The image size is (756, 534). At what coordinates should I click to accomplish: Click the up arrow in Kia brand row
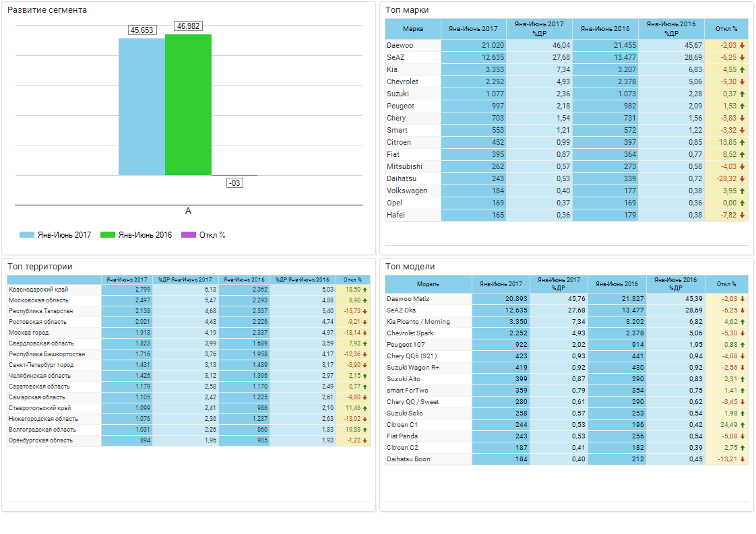coord(742,70)
